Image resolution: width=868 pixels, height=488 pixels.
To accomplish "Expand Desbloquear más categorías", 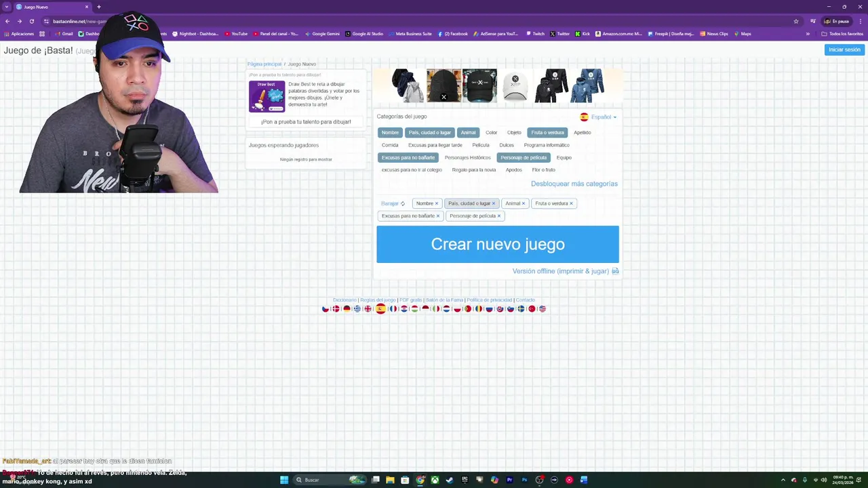I will pyautogui.click(x=574, y=184).
